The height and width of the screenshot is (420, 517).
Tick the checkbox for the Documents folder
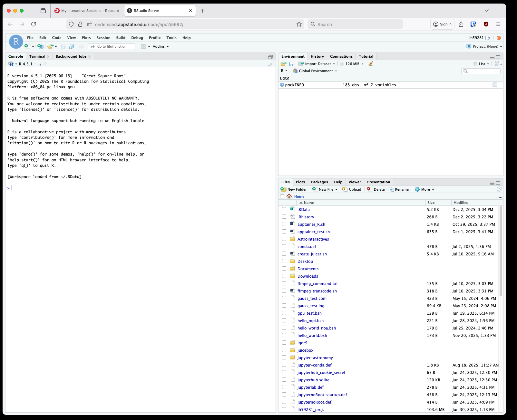[x=284, y=269]
